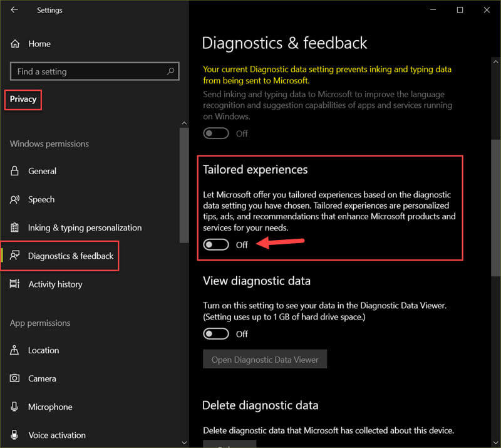
Task: Click the Voice activation icon
Action: pyautogui.click(x=14, y=435)
